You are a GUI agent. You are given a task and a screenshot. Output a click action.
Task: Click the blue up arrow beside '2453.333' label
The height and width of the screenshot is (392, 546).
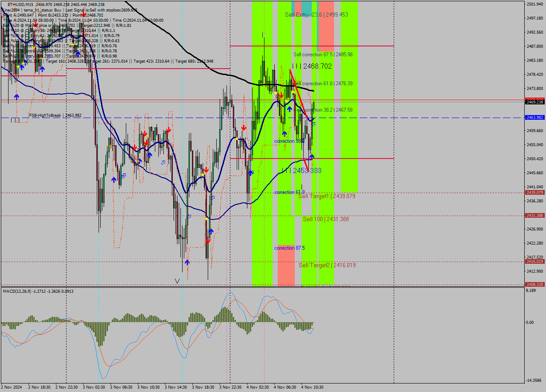(311, 157)
